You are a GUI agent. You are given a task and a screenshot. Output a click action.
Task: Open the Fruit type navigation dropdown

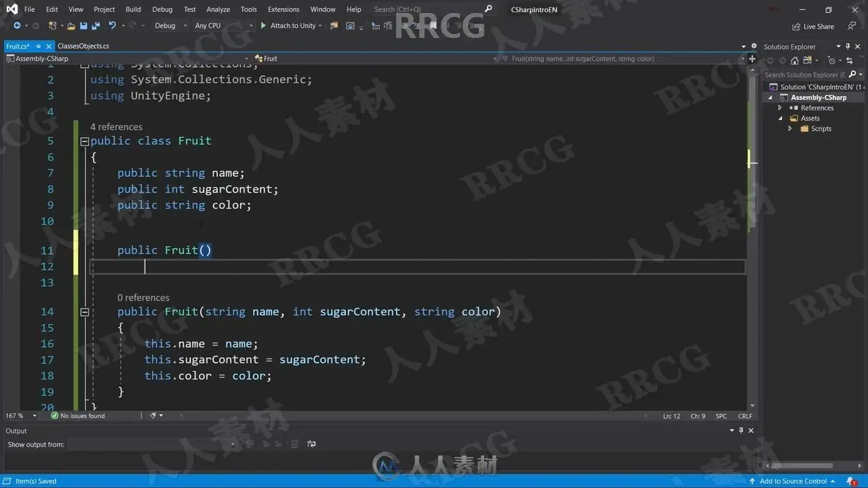click(376, 58)
